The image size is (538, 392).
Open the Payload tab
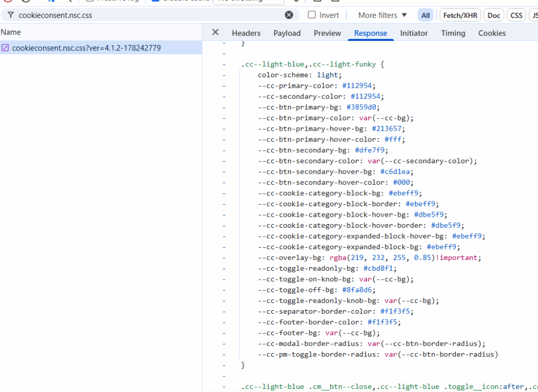287,33
